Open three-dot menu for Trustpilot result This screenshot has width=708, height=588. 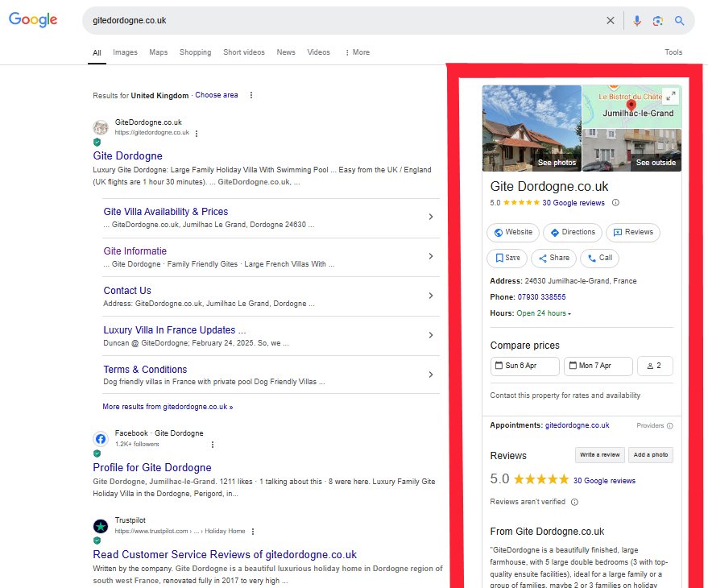[x=253, y=532]
